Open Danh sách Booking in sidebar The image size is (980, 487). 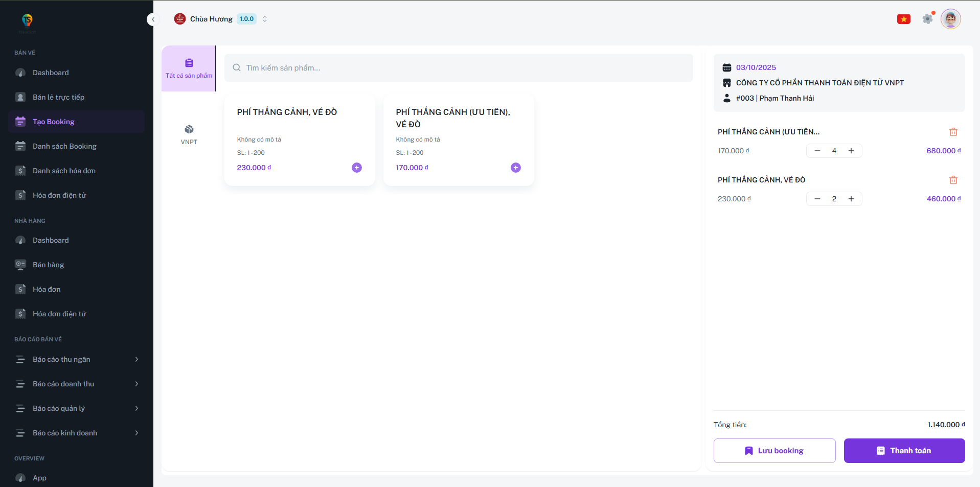click(64, 146)
